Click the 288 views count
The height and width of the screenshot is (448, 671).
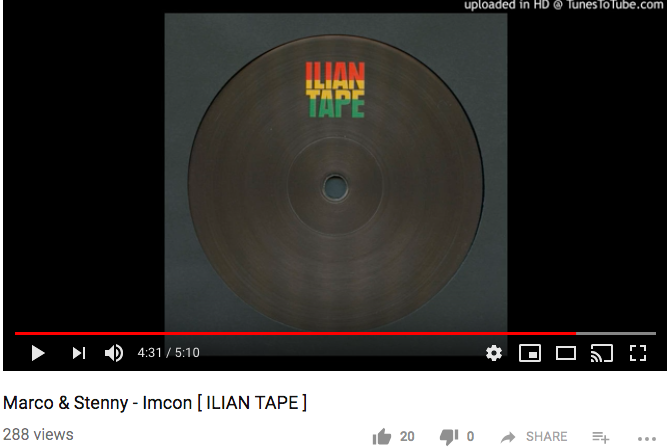coord(38,435)
